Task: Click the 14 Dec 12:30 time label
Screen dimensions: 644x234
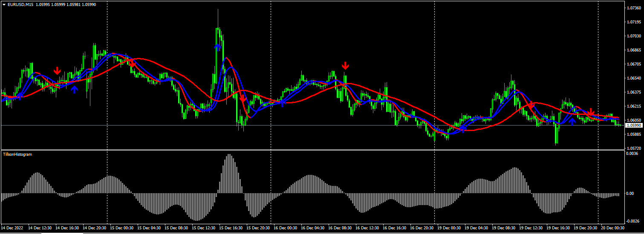Action: (x=40, y=228)
